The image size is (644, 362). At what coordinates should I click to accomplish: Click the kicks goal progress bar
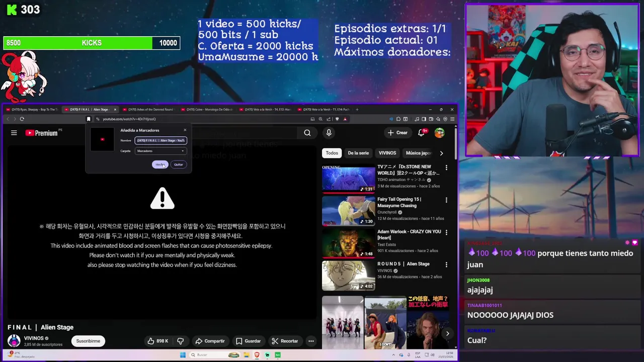pyautogui.click(x=92, y=43)
